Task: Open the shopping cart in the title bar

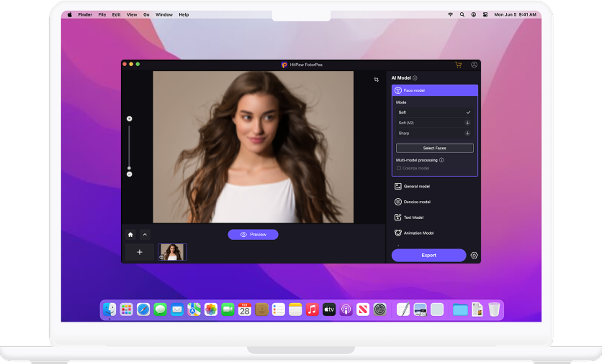Action: click(x=458, y=64)
